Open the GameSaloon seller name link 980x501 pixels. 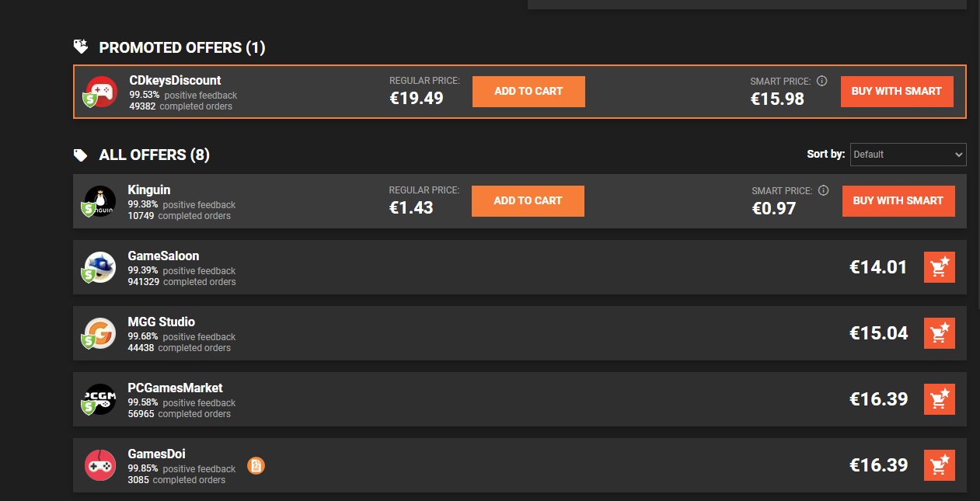(163, 256)
